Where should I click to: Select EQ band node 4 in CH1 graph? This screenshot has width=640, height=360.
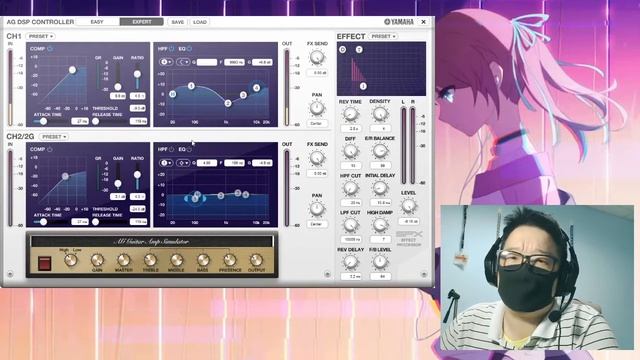[256, 88]
